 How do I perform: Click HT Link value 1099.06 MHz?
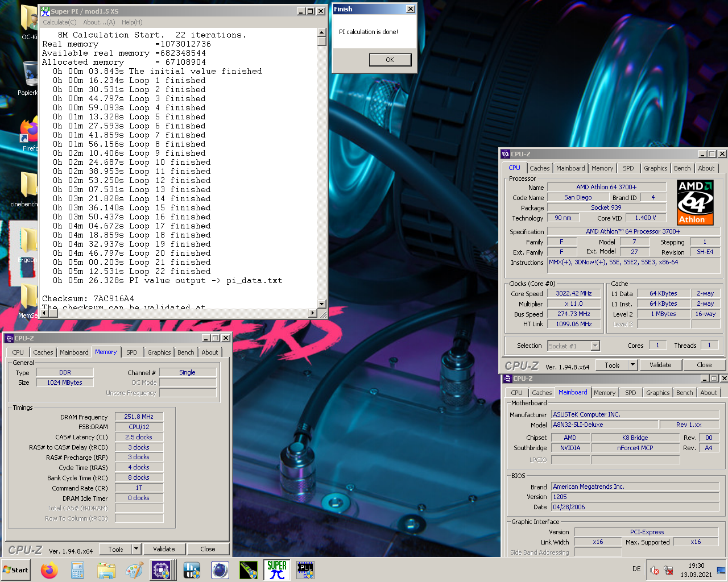(x=574, y=324)
